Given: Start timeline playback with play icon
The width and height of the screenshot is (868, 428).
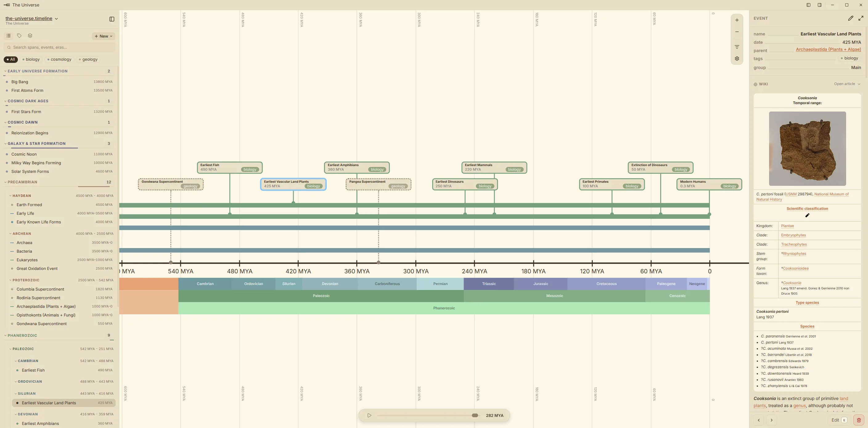Looking at the screenshot, I should [x=369, y=416].
